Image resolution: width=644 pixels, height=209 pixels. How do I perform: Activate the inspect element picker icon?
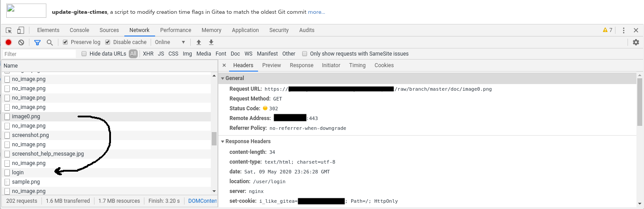9,30
